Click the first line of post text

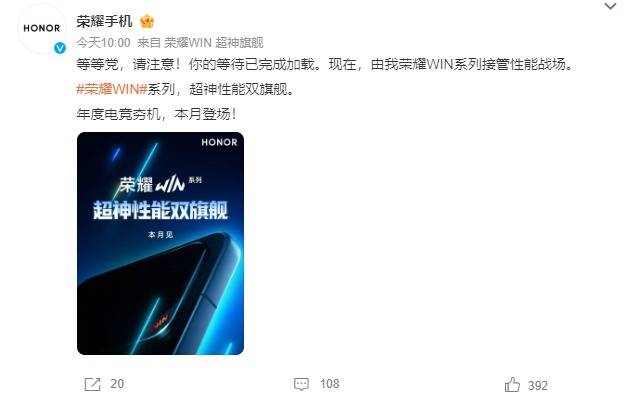pyautogui.click(x=324, y=65)
